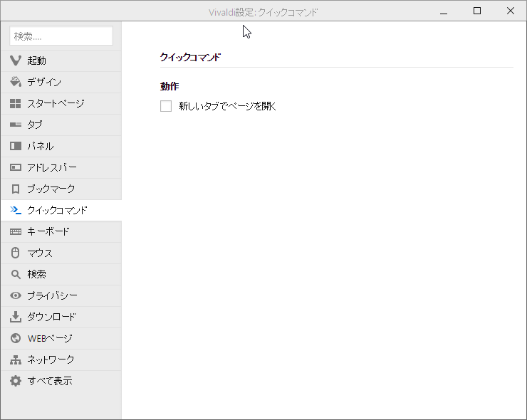Screen dimensions: 527x420
Task: Click the 新しいタブでページを開く label text
Action: [228, 106]
